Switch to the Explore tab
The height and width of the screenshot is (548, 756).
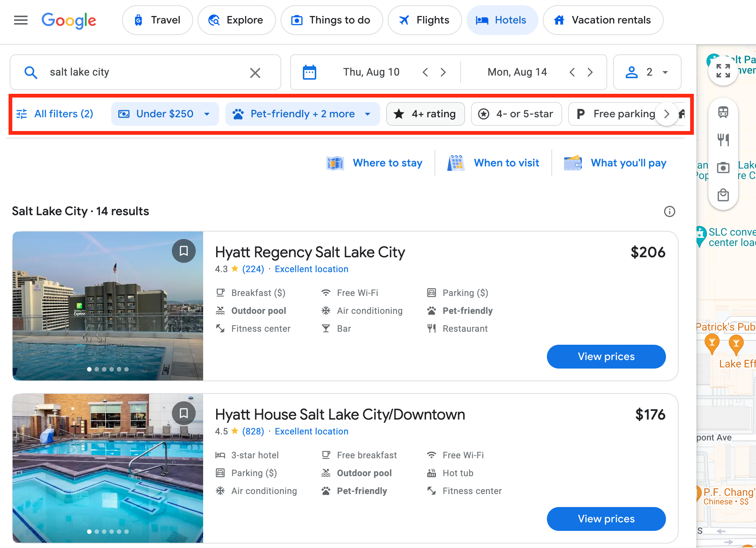(x=237, y=20)
